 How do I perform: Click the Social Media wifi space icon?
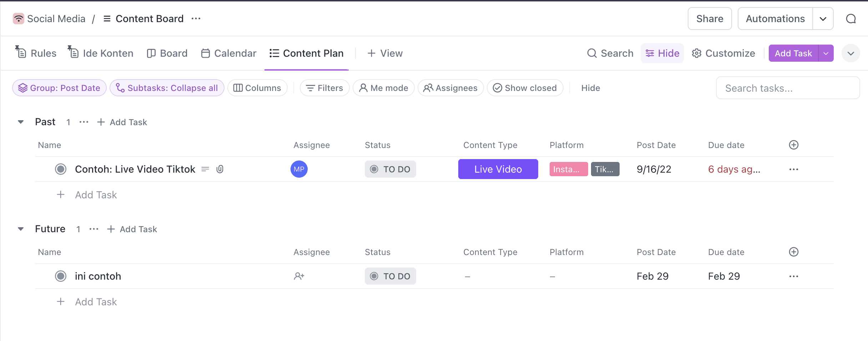[19, 19]
